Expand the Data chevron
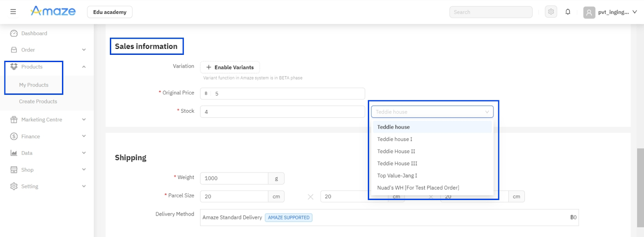This screenshot has width=644, height=237. point(84,153)
